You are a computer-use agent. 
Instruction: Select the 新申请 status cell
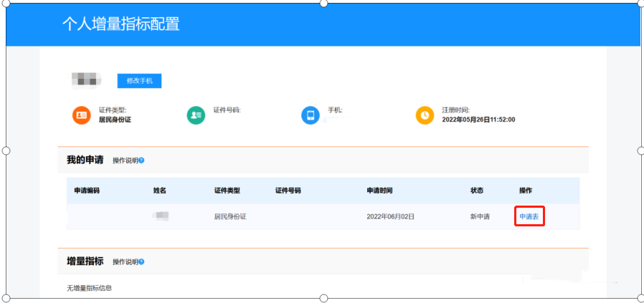(480, 216)
